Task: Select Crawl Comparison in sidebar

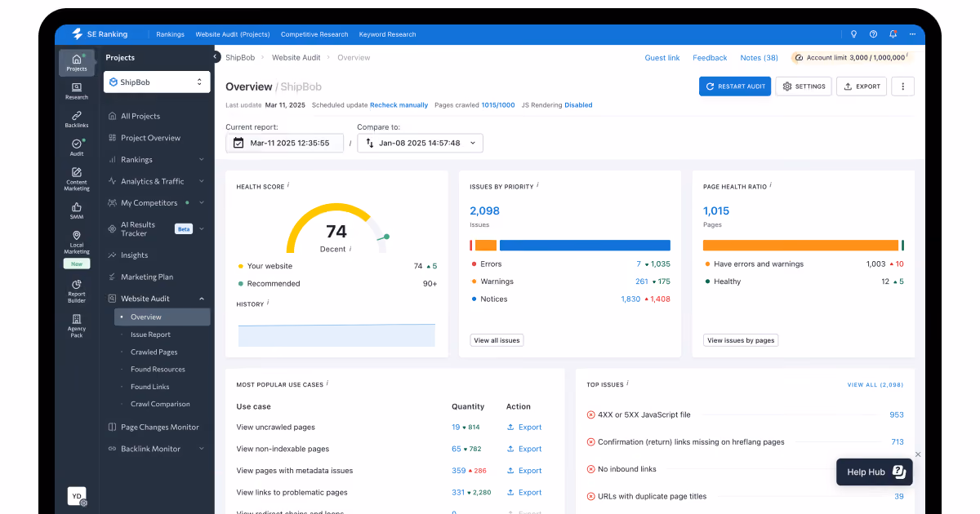Action: click(162, 404)
